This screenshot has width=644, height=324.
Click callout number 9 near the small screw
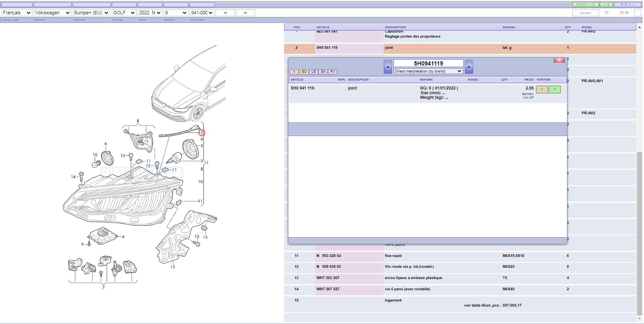pyautogui.click(x=82, y=244)
